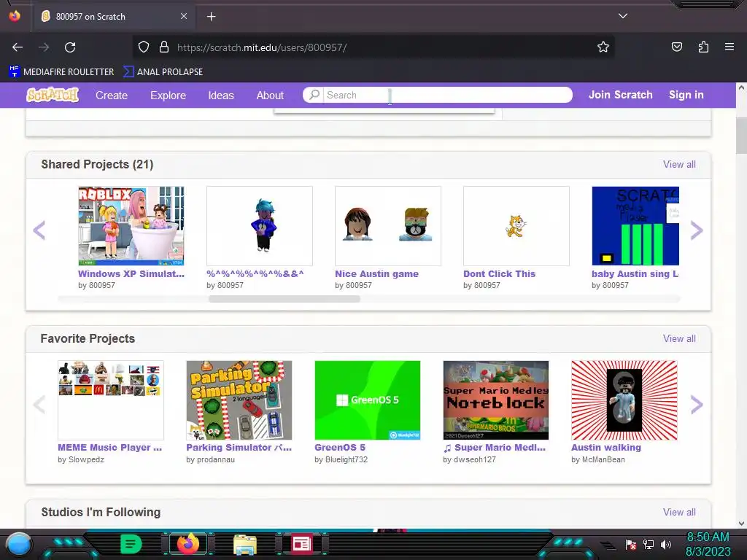This screenshot has height=560, width=747.
Task: Open the File Explorer taskbar icon
Action: click(x=245, y=544)
